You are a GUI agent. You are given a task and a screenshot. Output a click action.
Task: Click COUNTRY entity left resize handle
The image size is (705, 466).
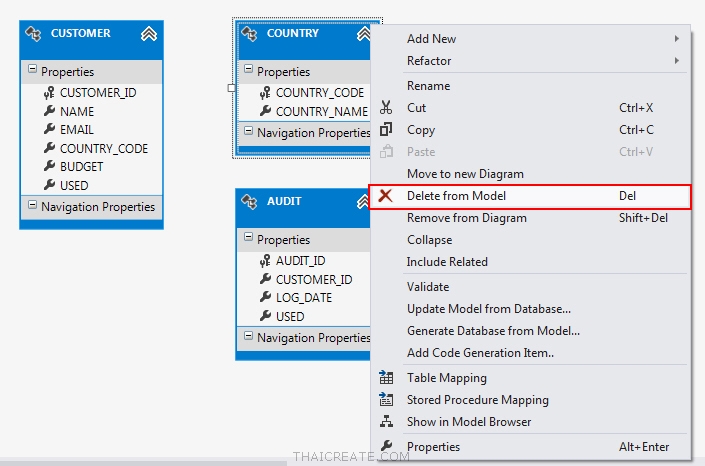coord(232,88)
